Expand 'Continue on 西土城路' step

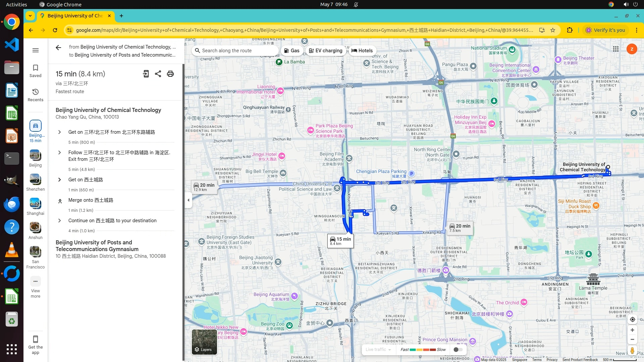(60, 221)
